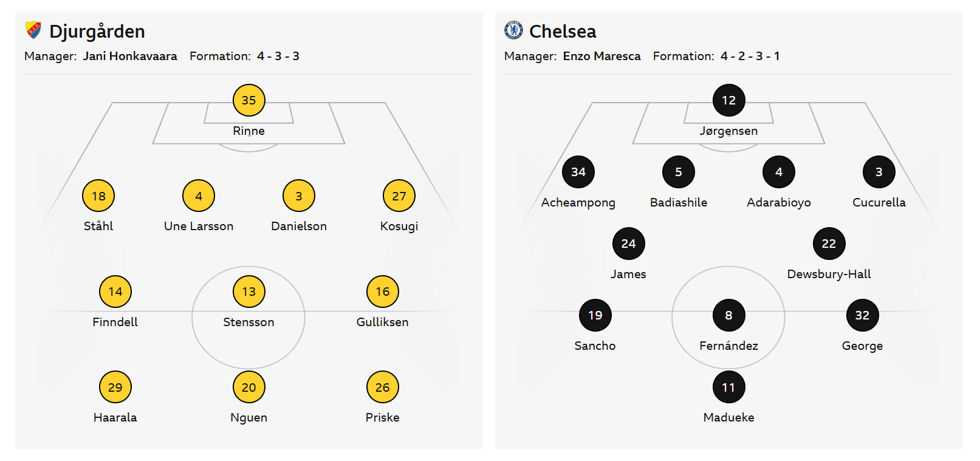The width and height of the screenshot is (980, 461).
Task: Click the Djurgården club crest icon
Action: pyautogui.click(x=33, y=30)
